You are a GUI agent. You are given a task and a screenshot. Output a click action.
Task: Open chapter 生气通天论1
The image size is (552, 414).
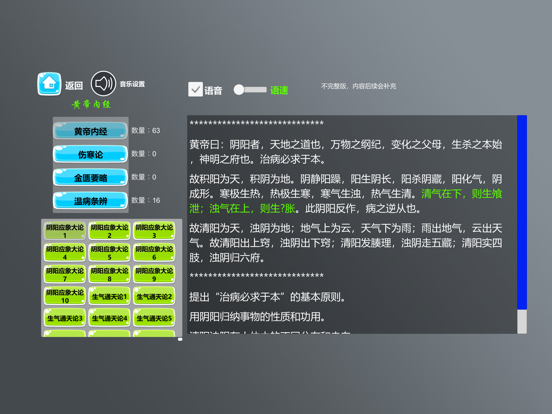click(109, 296)
